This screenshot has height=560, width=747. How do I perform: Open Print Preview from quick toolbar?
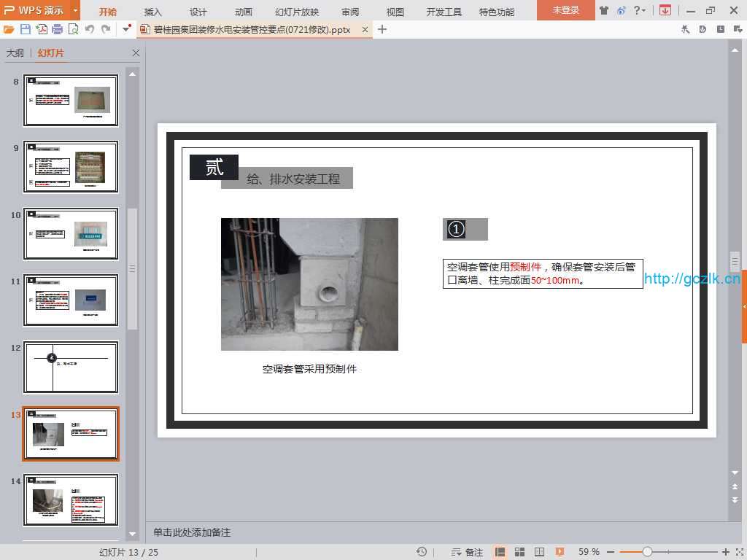pos(73,29)
